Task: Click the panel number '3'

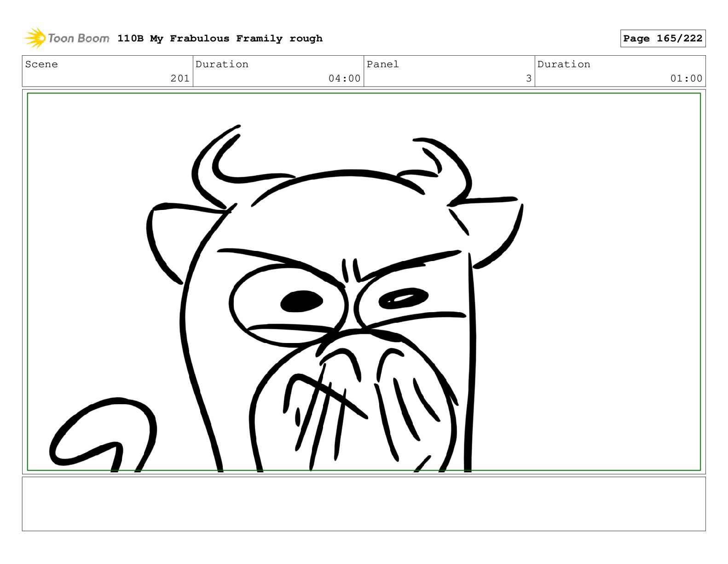Action: pos(529,78)
